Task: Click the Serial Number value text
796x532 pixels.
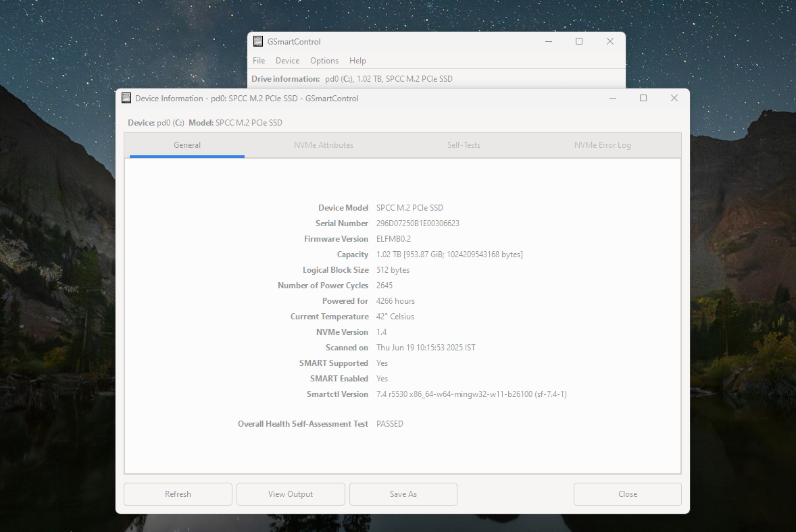Action: [418, 223]
